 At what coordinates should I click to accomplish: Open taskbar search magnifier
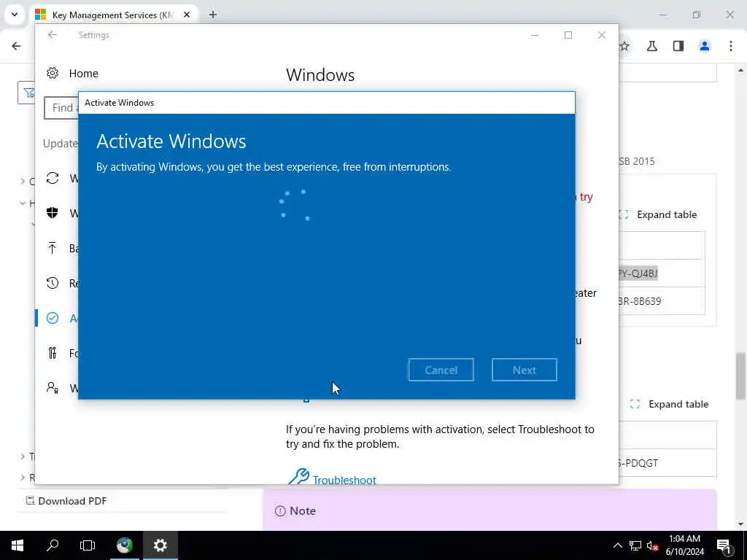[x=53, y=545]
